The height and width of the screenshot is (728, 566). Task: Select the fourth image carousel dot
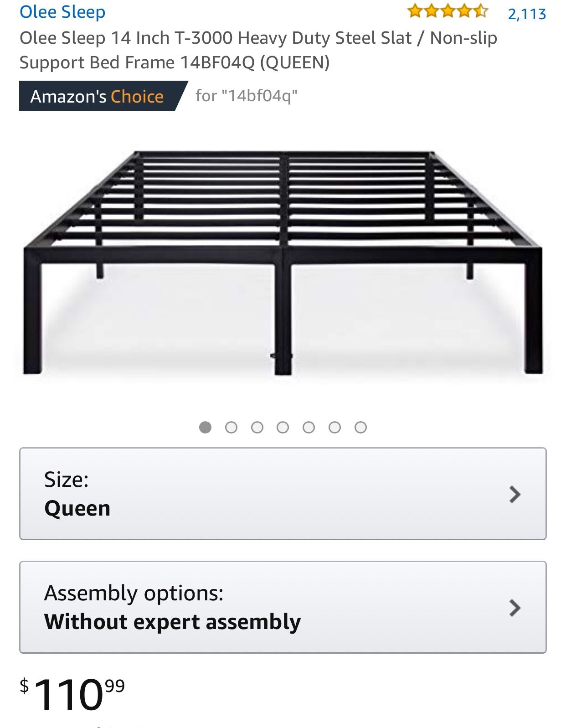283,427
